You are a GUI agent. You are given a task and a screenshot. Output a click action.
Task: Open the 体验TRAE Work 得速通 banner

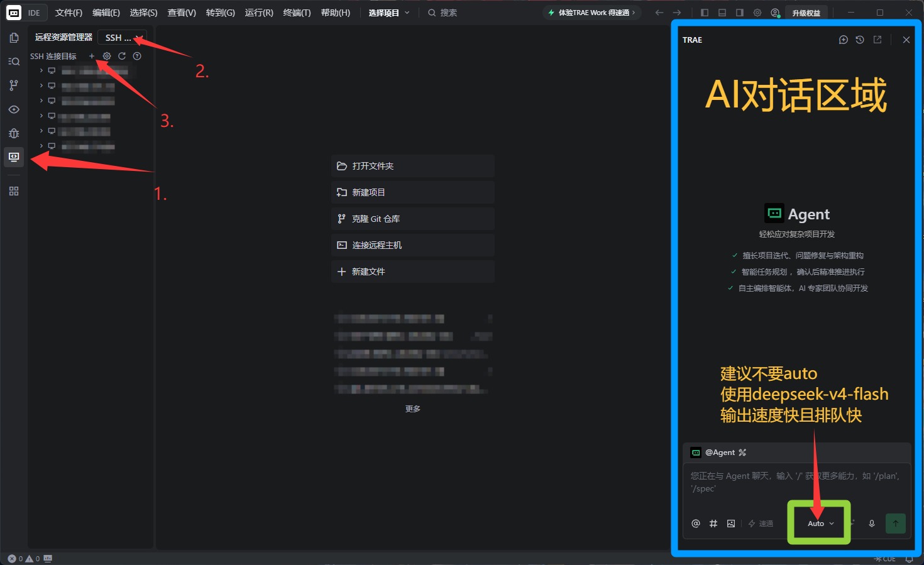(592, 13)
